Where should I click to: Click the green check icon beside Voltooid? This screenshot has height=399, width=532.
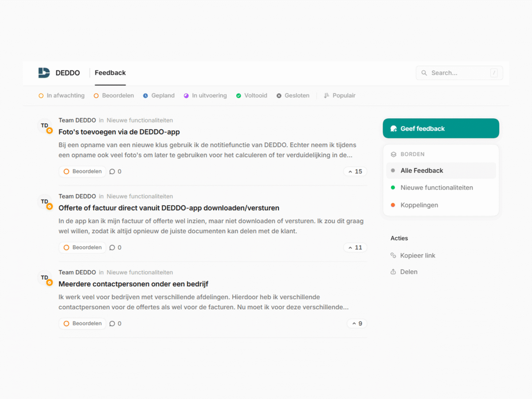(x=239, y=96)
